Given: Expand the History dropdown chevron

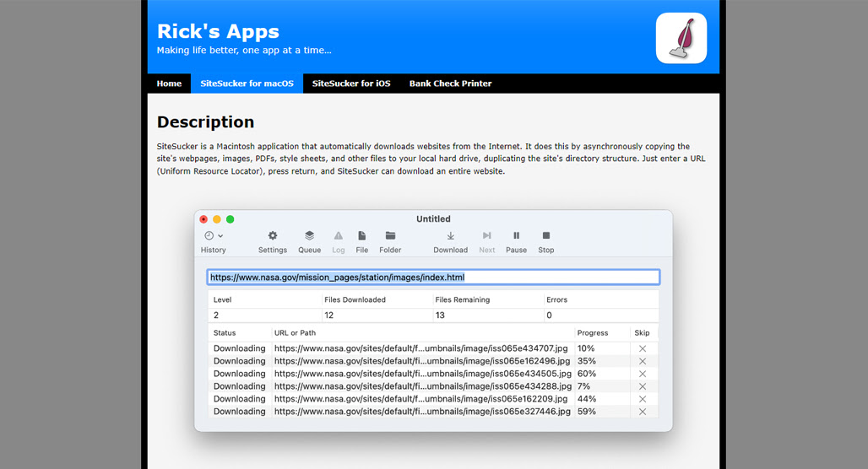Looking at the screenshot, I should 220,236.
